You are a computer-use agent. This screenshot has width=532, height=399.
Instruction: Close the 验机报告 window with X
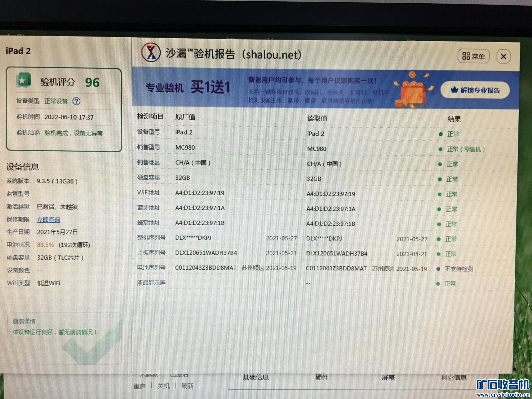point(503,57)
